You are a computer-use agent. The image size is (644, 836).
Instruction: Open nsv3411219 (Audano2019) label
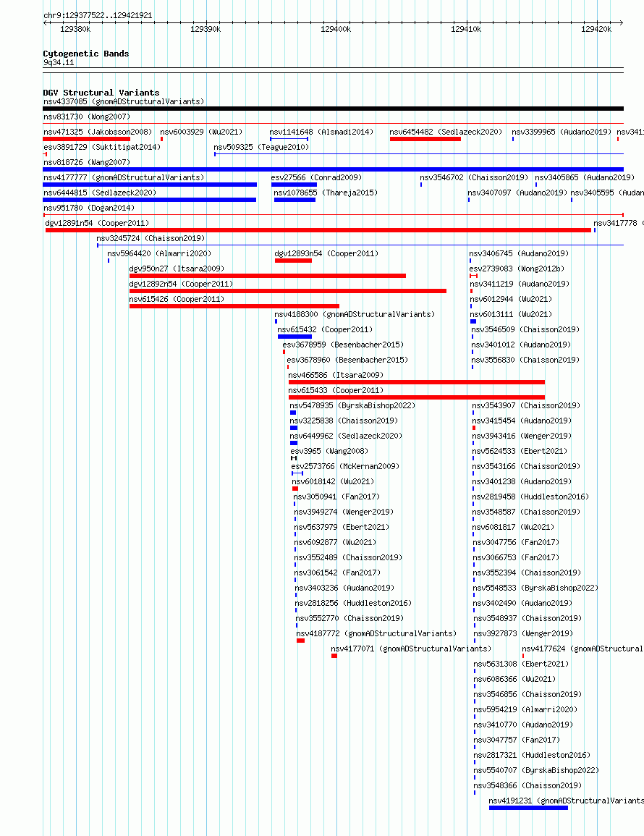click(520, 284)
